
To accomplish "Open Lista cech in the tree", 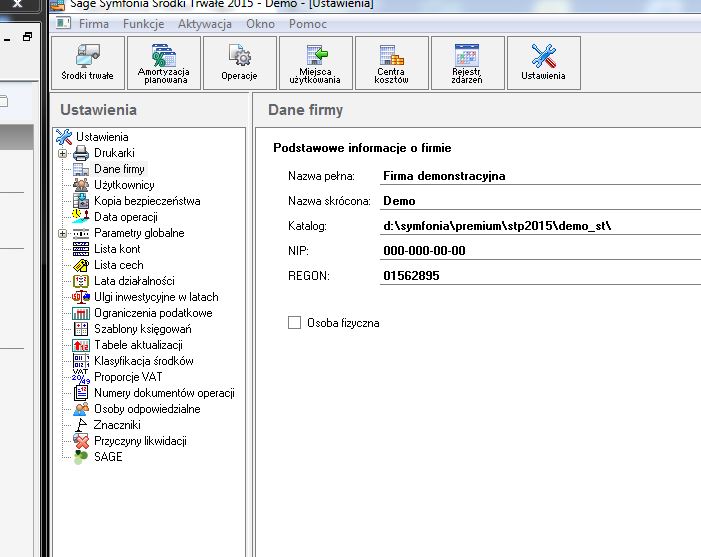I will pyautogui.click(x=118, y=265).
